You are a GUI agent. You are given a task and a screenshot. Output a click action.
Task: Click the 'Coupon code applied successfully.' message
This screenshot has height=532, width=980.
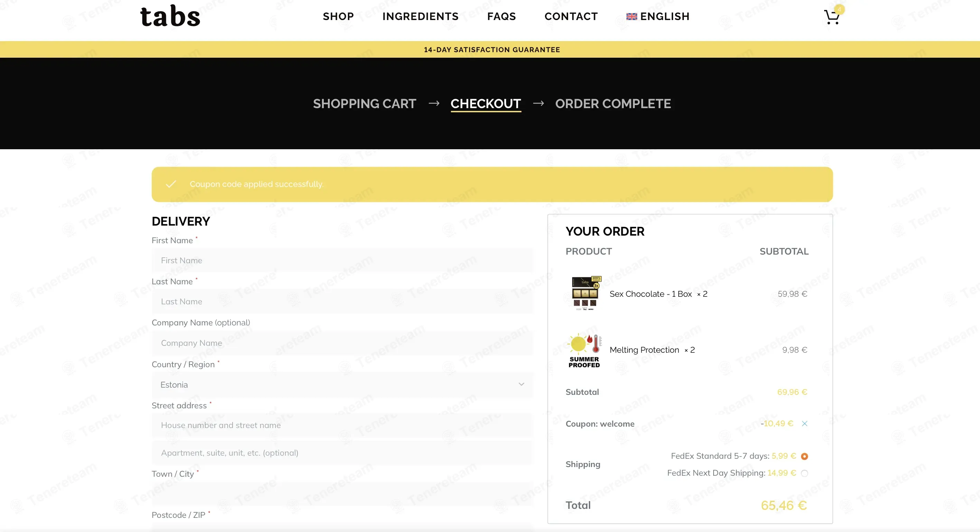pyautogui.click(x=256, y=184)
